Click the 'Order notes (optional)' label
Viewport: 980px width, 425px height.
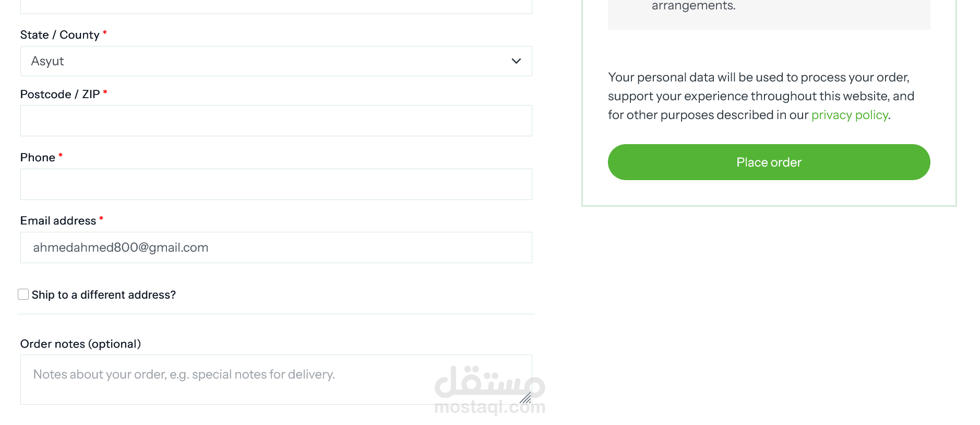coord(80,344)
